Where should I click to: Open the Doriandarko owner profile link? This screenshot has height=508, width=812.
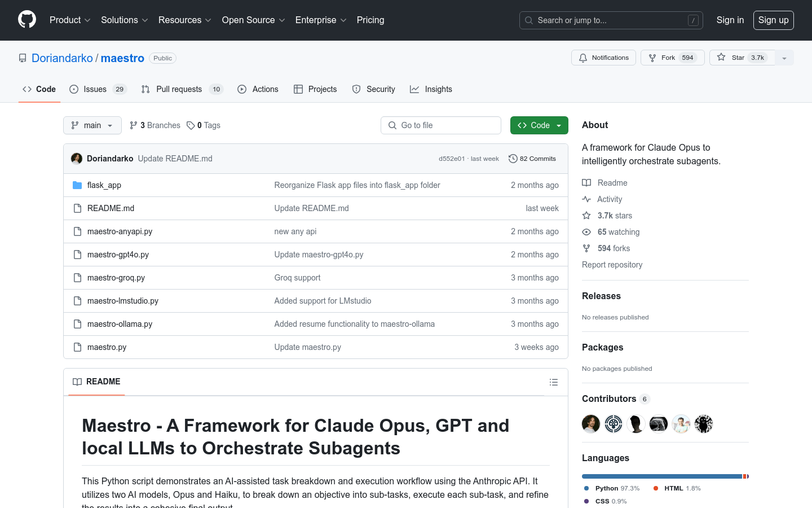click(62, 58)
